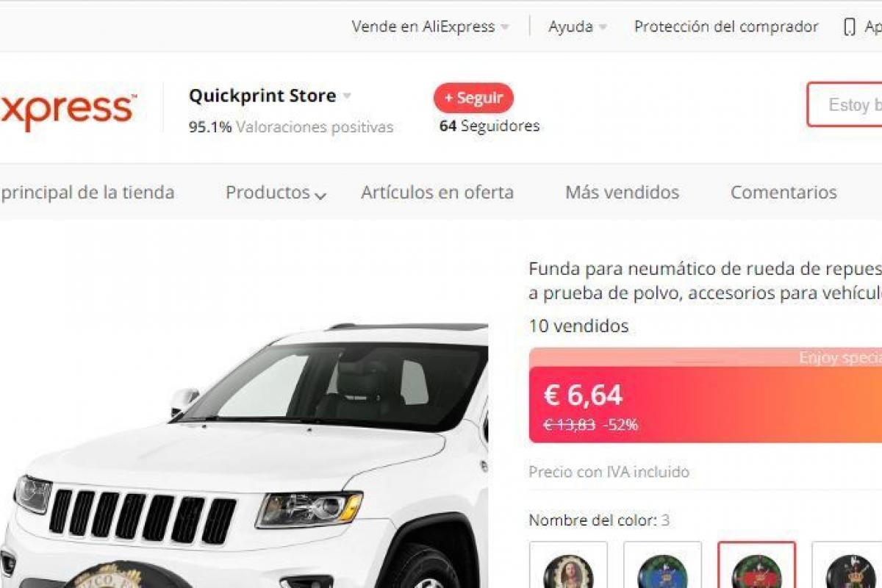
Task: Open the Más vendidos tab
Action: pyautogui.click(x=622, y=193)
